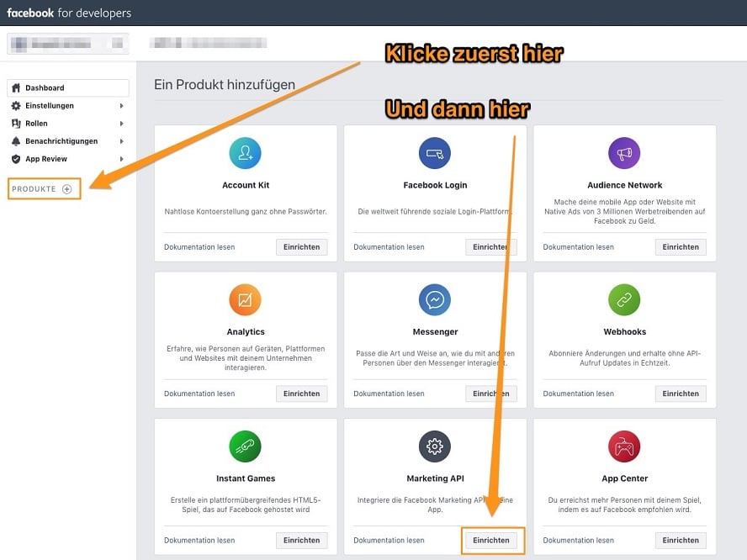Expand the Rollen submenu arrow
Screen dimensions: 747x560
122,124
